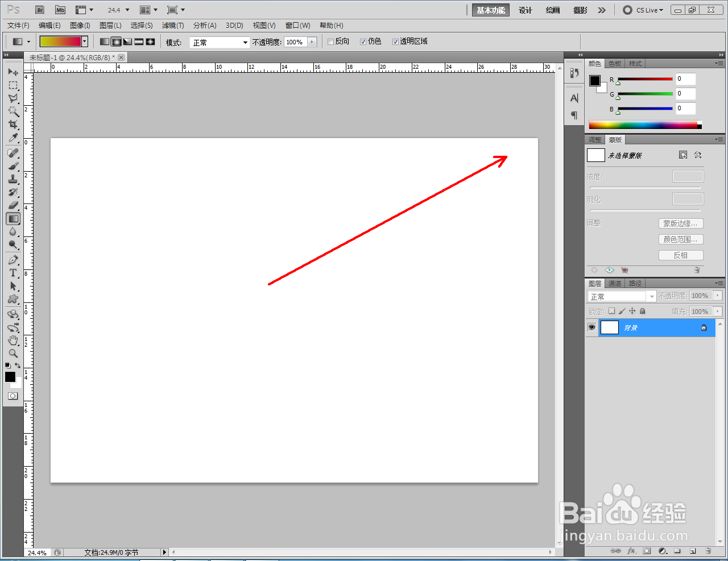Open the Character panel icon in dock
This screenshot has height=561, width=728.
[x=574, y=98]
